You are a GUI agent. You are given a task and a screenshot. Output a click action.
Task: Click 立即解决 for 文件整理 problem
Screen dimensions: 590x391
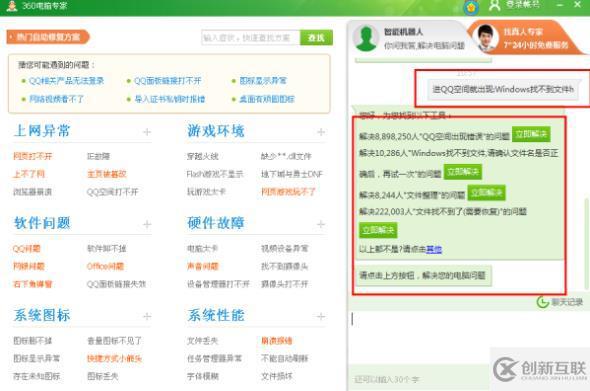point(487,193)
